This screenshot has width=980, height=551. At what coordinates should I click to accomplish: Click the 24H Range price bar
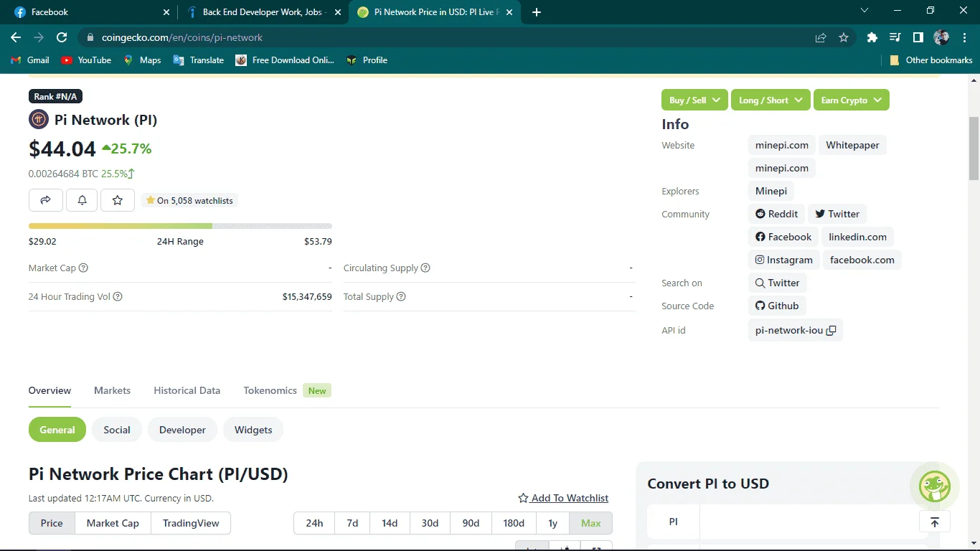[x=180, y=226]
